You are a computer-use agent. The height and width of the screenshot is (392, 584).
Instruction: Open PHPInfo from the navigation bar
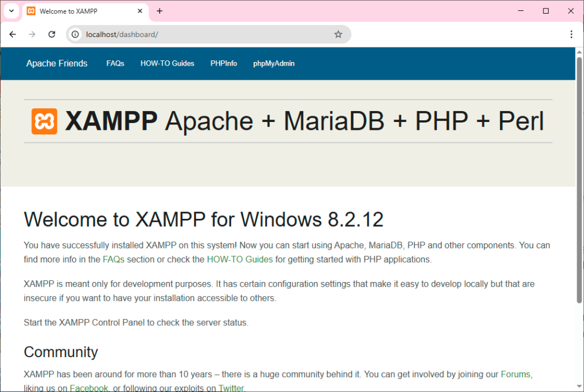click(224, 63)
